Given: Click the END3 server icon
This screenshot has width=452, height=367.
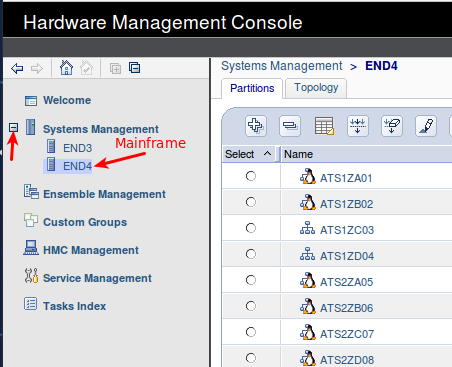Looking at the screenshot, I should click(x=51, y=146).
